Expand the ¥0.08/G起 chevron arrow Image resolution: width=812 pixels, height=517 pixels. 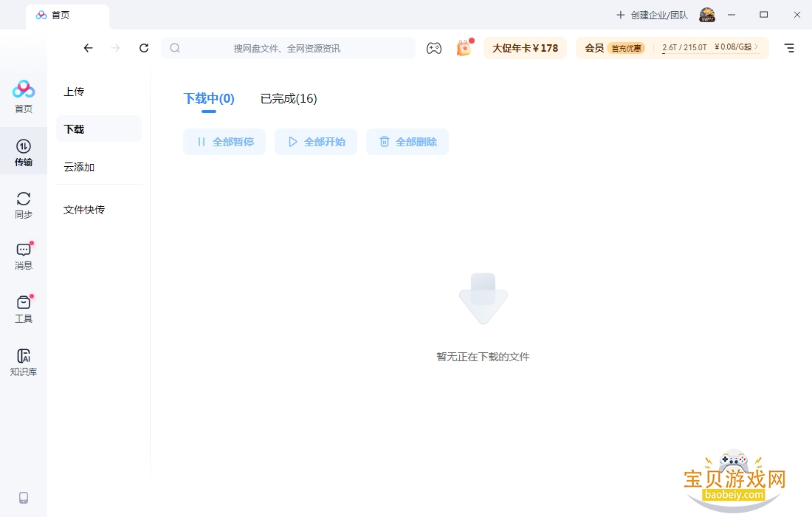pyautogui.click(x=756, y=47)
